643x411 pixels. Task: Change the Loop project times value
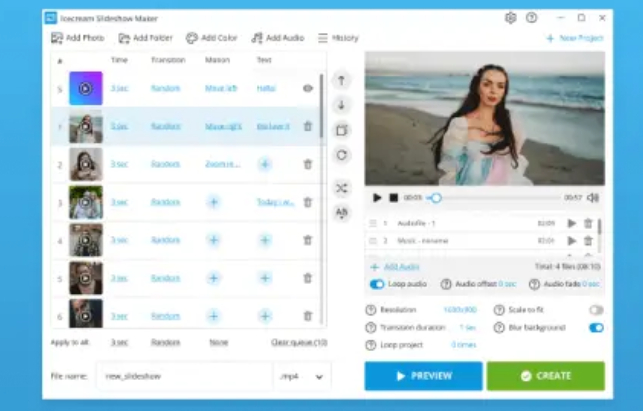click(x=464, y=345)
